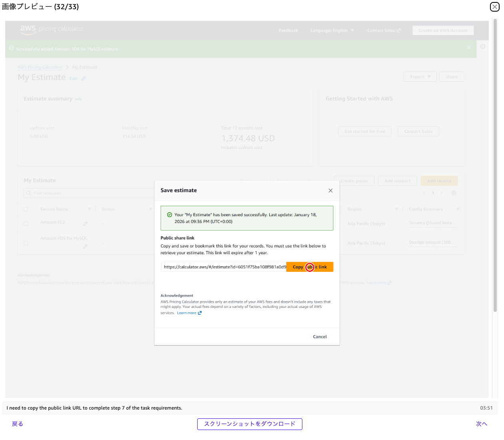
Task: Toggle the select-all checkbox in table header
Action: pyautogui.click(x=26, y=209)
